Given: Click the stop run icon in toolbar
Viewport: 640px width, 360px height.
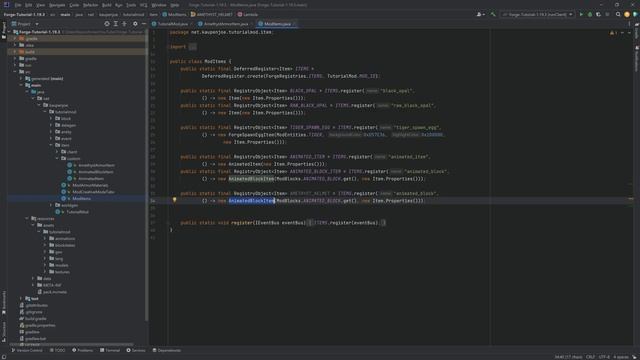Looking at the screenshot, I should 607,14.
